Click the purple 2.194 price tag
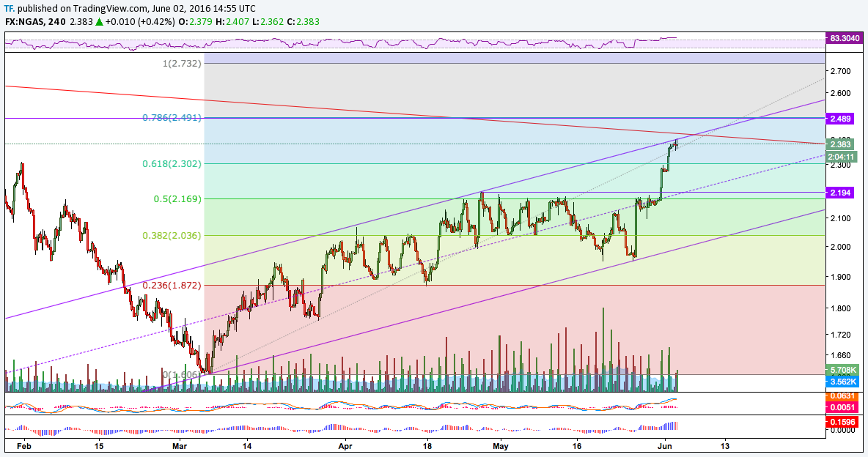 (839, 193)
